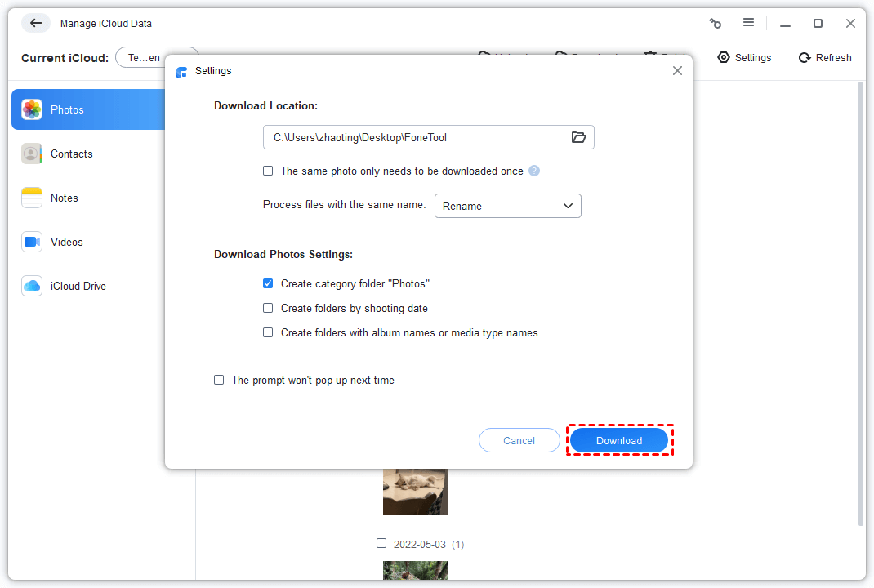Enable Create folders by shooting date
The height and width of the screenshot is (588, 874).
268,308
